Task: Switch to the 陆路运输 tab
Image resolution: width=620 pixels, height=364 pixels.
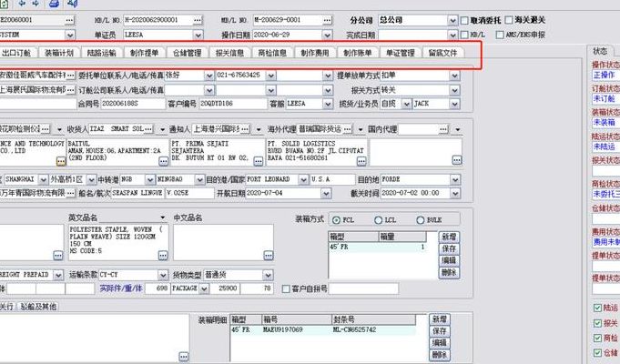Action: [102, 53]
